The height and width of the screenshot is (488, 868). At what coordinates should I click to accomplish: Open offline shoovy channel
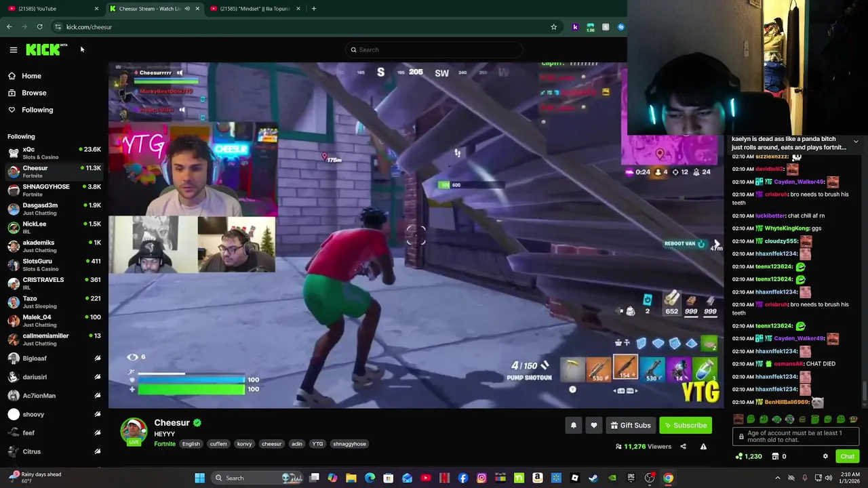coord(54,414)
